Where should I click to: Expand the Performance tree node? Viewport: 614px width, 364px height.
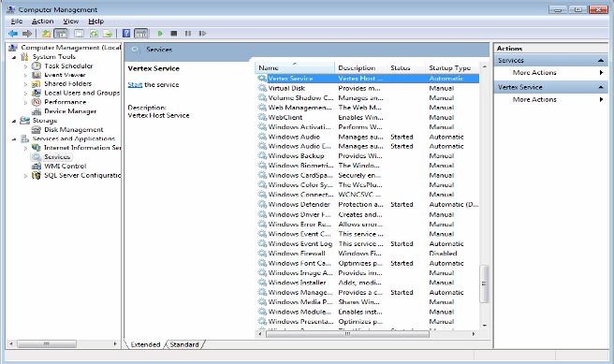(26, 103)
